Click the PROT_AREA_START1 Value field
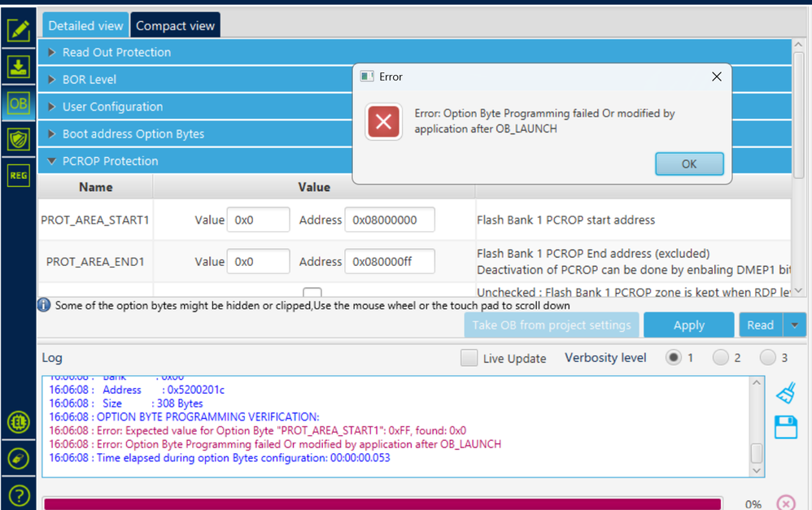The image size is (812, 510). [259, 220]
